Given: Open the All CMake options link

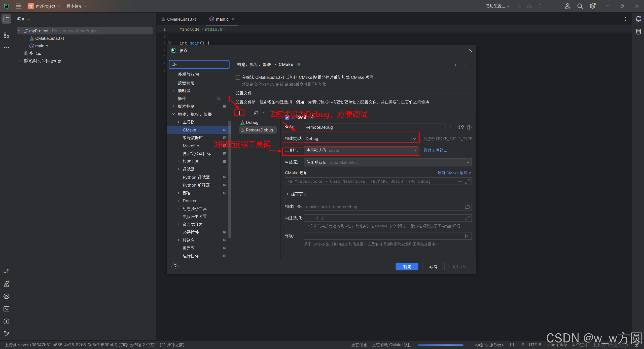Looking at the screenshot, I should click(x=454, y=173).
